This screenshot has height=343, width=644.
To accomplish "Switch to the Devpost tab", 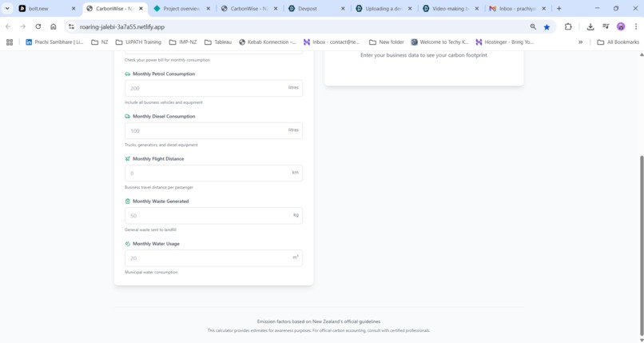I will pos(316,8).
